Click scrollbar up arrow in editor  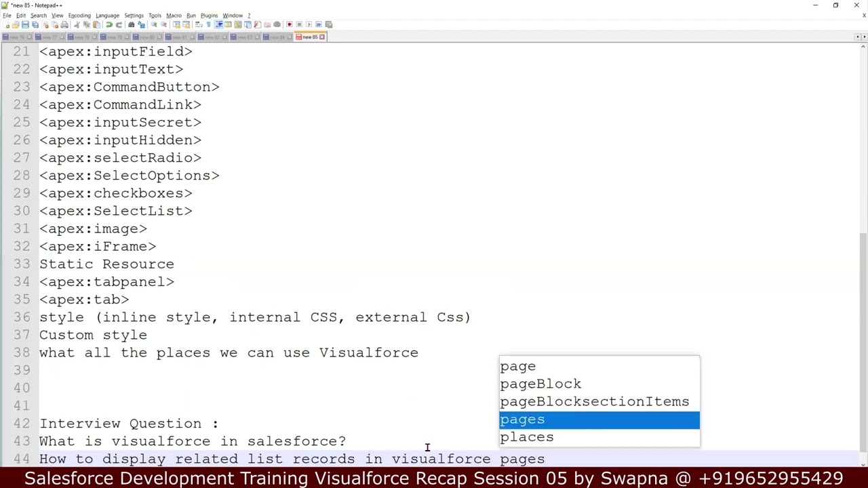(x=863, y=47)
